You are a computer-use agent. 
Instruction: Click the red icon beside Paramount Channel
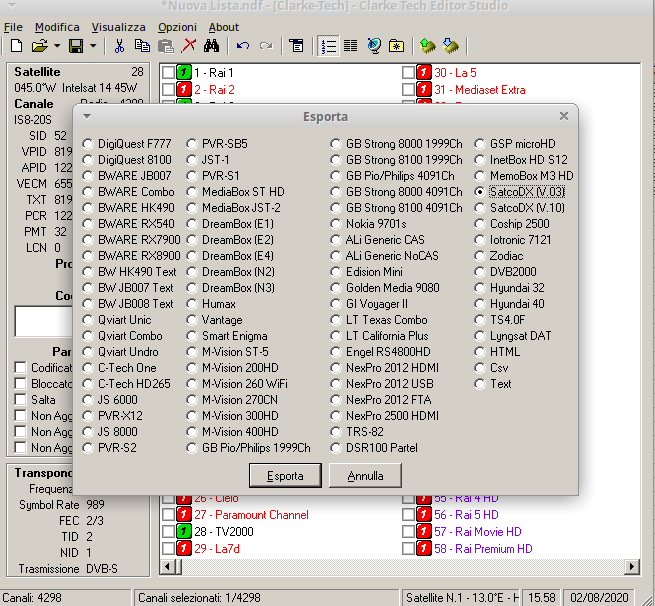click(184, 515)
